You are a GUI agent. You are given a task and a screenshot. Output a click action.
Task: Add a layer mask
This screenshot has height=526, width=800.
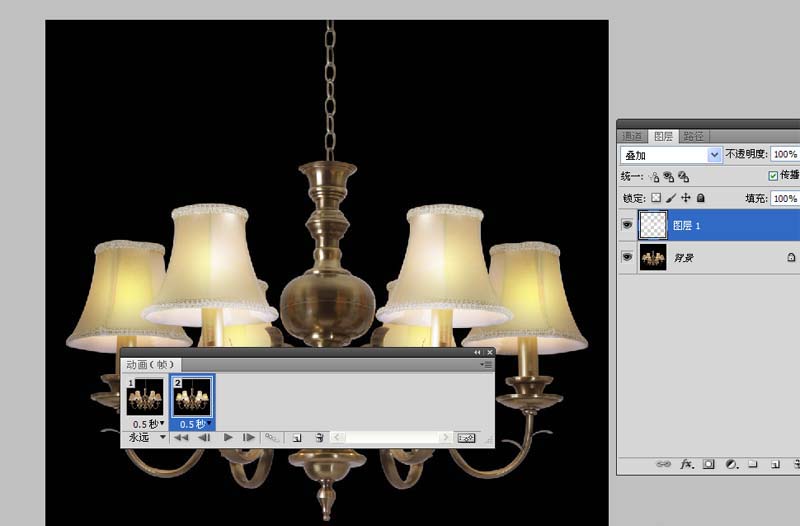pos(708,464)
